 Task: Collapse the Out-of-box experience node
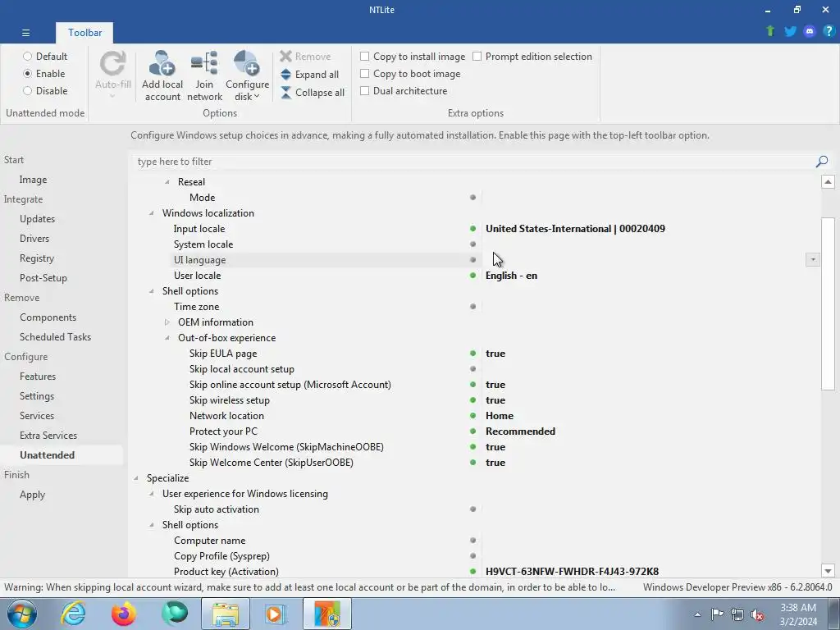tap(167, 338)
